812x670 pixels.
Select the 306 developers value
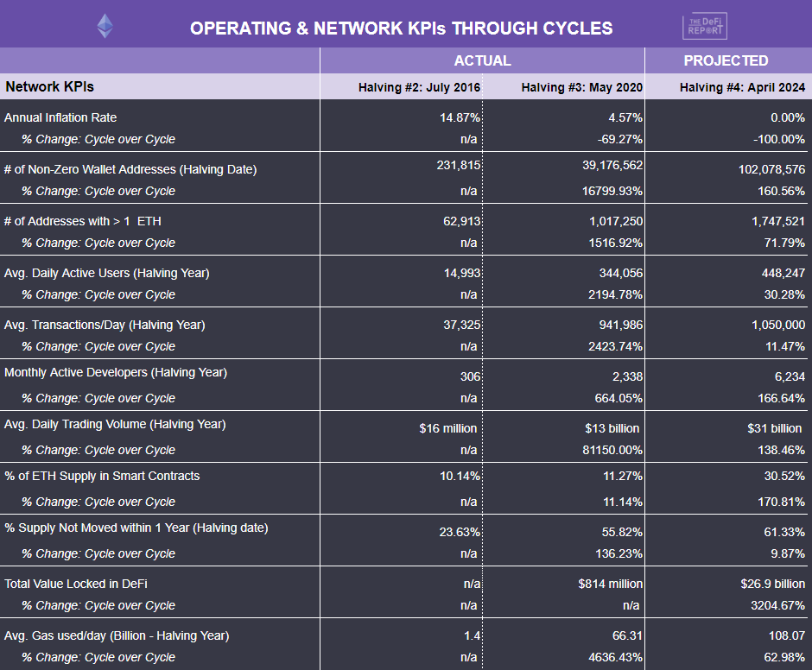coord(470,376)
